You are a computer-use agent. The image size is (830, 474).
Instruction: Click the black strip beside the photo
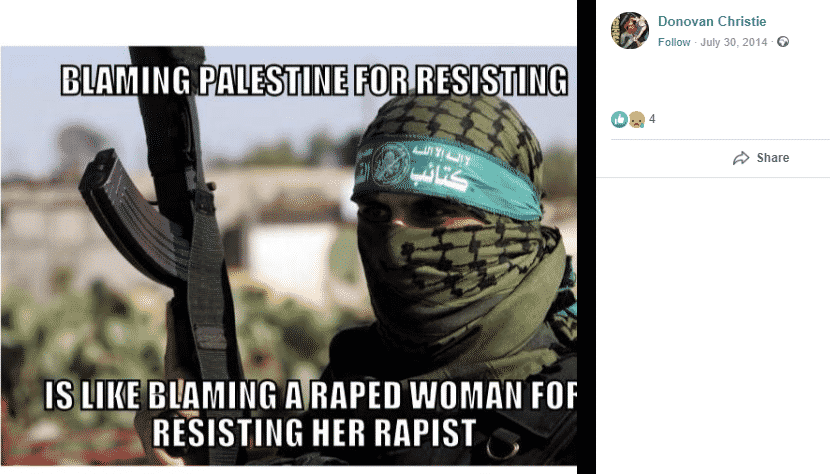586,237
